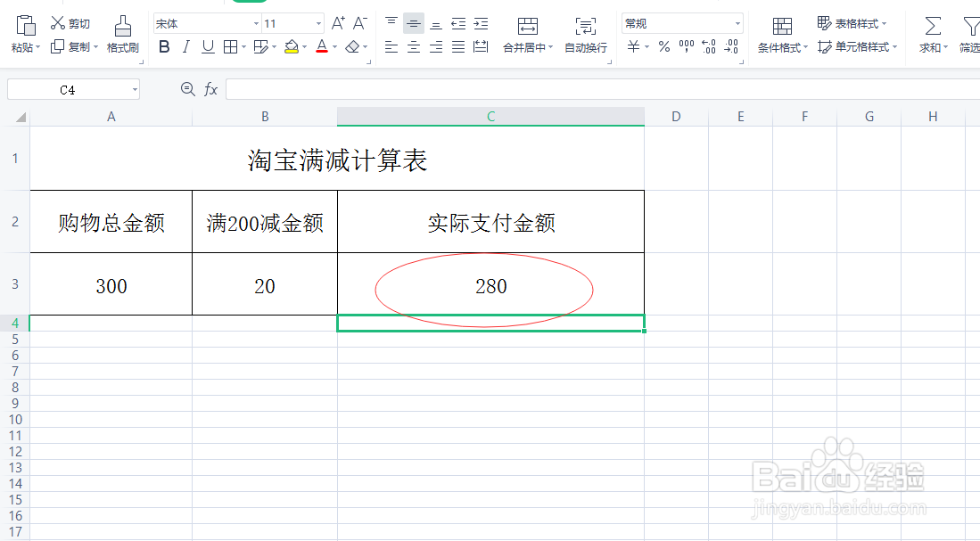Click the 自动换行 wrap text button

tap(586, 35)
